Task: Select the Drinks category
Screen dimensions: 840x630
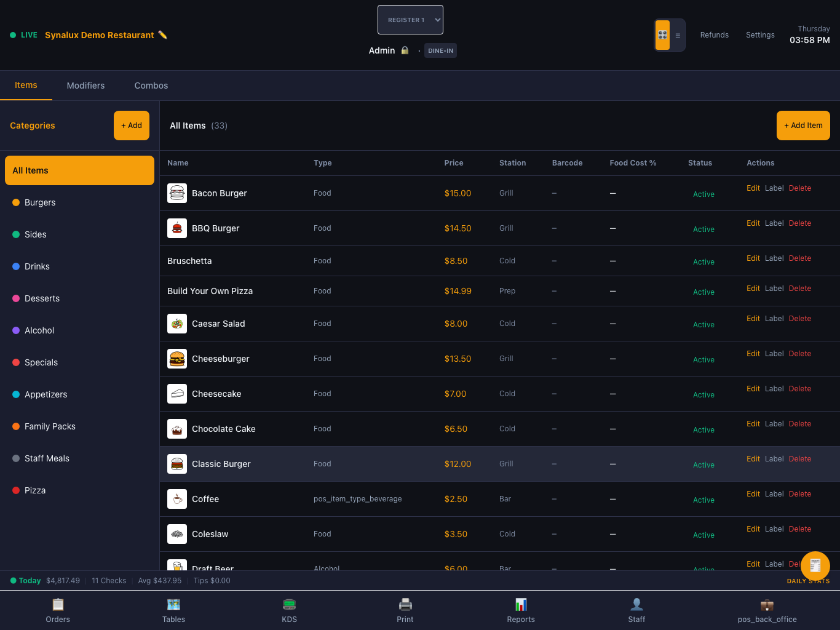Action: pos(79,266)
